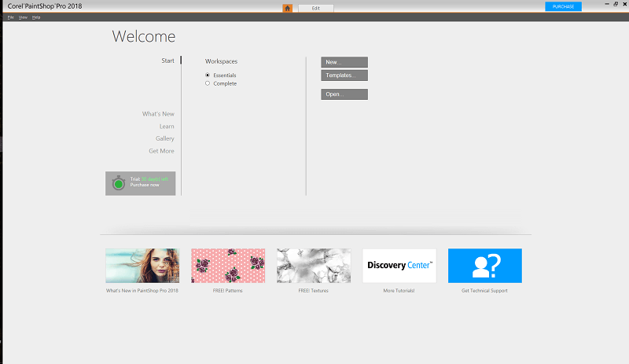The width and height of the screenshot is (629, 364).
Task: Open the Discovery Center tile
Action: (x=399, y=266)
